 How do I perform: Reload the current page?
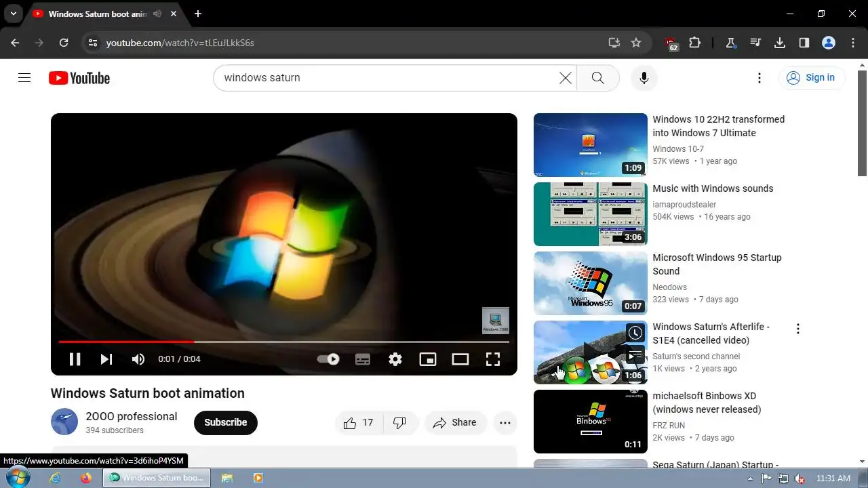point(64,43)
